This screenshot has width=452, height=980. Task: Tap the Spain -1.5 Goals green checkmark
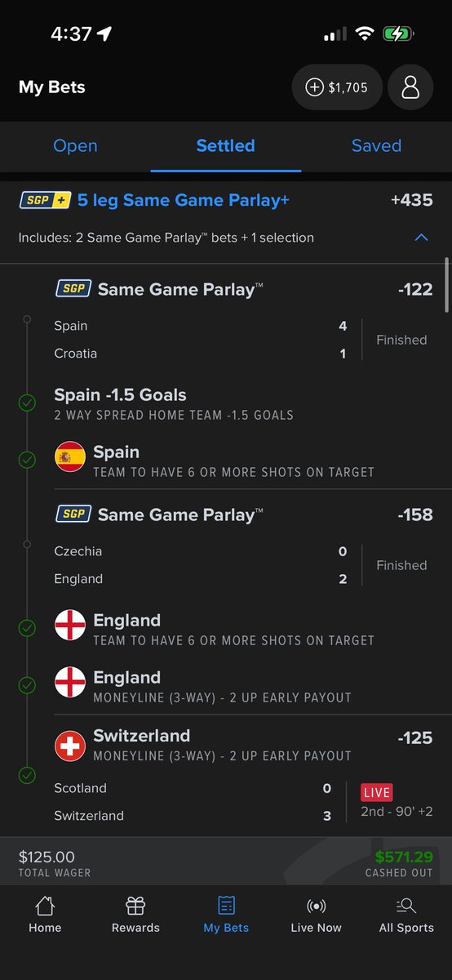click(27, 403)
